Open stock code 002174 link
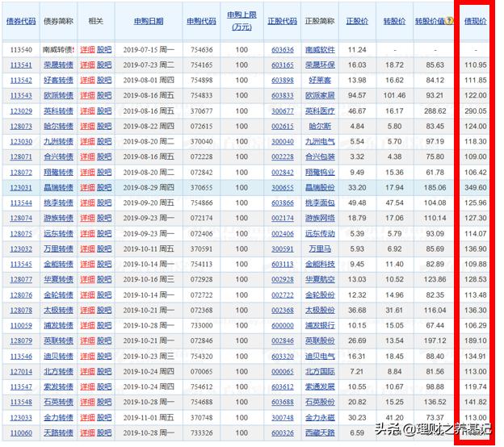Screen dimensions: 504x447 pos(283,218)
